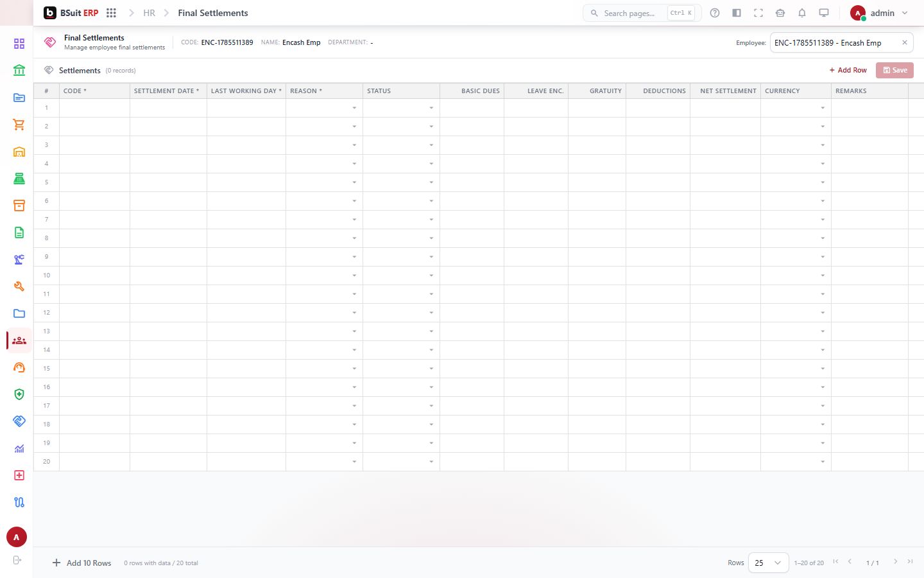Image resolution: width=924 pixels, height=578 pixels.
Task: Open the blue handshake sidebar icon
Action: click(x=19, y=421)
